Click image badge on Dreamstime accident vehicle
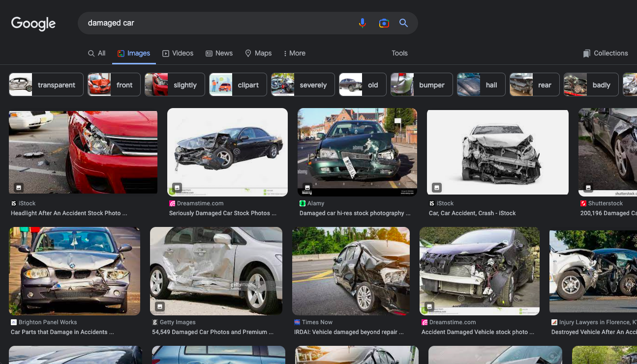 coord(429,306)
